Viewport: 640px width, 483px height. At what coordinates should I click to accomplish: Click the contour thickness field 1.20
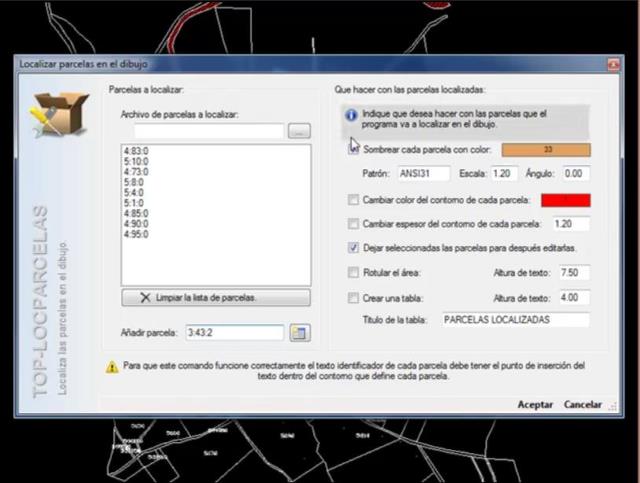click(x=571, y=224)
